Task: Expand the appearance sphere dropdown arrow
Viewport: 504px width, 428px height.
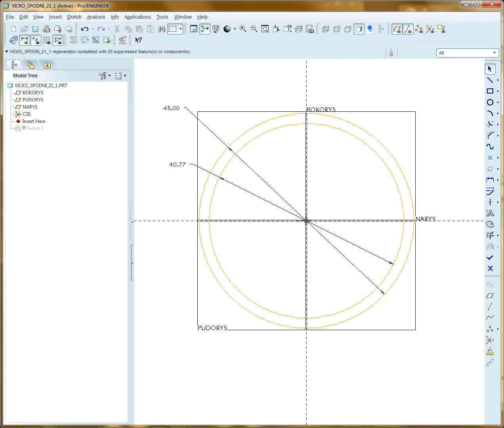Action: [235, 29]
